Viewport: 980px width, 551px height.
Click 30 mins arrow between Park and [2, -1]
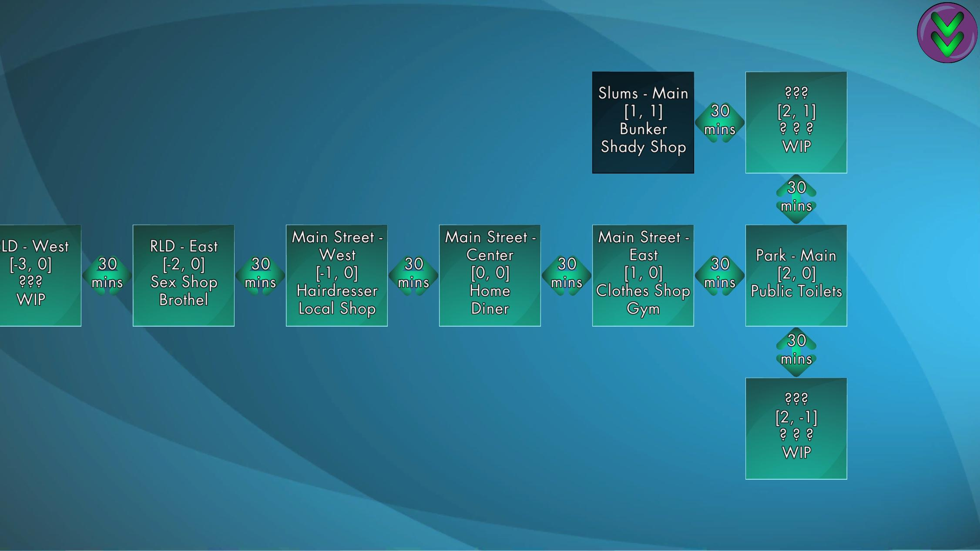pyautogui.click(x=796, y=352)
